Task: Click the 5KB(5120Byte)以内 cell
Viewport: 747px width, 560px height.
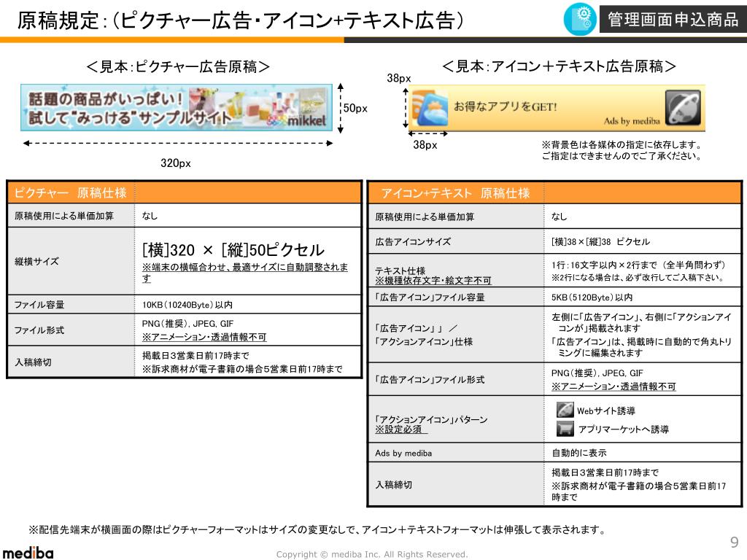Action: (x=592, y=297)
